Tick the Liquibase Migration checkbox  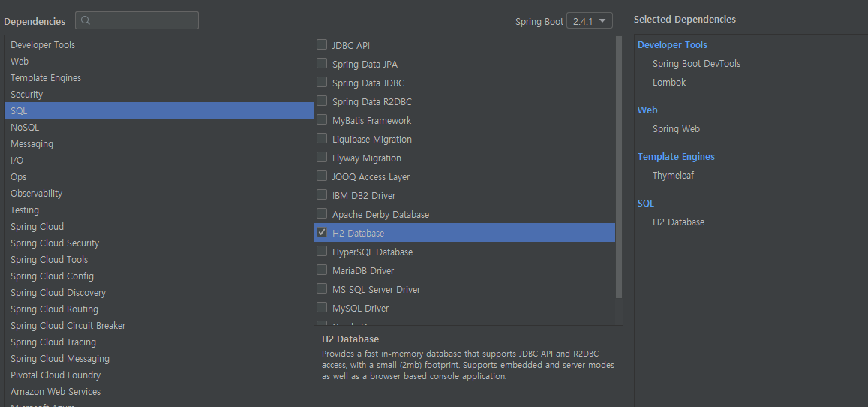(x=322, y=138)
